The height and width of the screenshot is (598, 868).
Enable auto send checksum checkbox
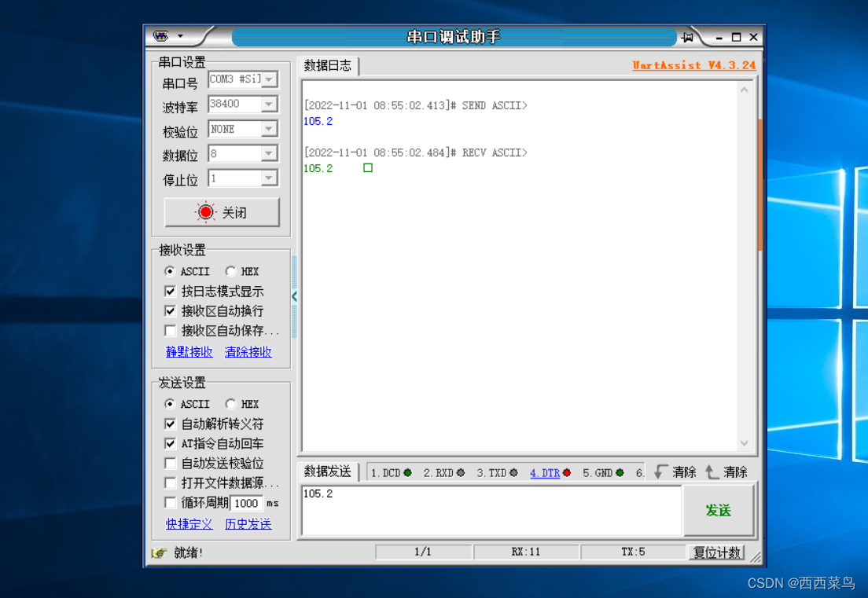click(x=170, y=463)
